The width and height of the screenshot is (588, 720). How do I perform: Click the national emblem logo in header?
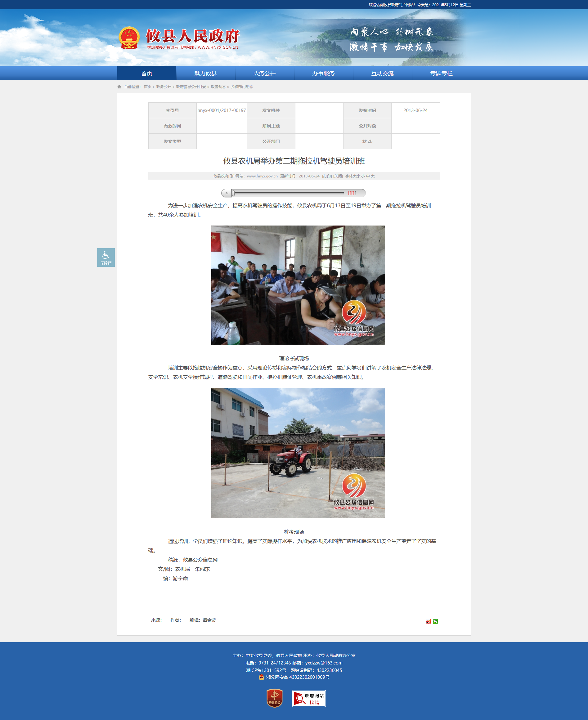[129, 38]
